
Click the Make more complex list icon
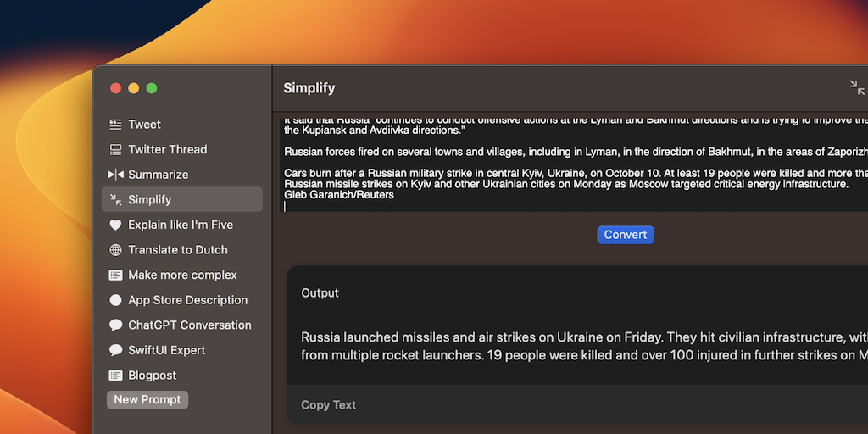point(115,275)
